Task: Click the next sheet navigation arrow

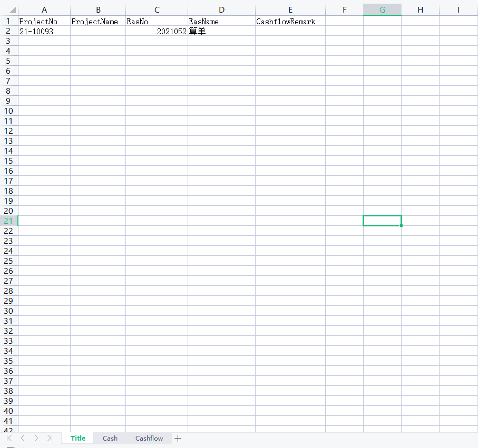Action: 36,438
